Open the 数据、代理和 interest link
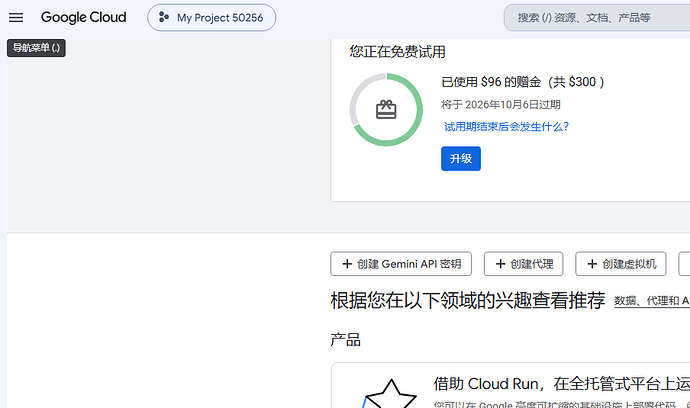This screenshot has height=408, width=690. click(x=652, y=301)
